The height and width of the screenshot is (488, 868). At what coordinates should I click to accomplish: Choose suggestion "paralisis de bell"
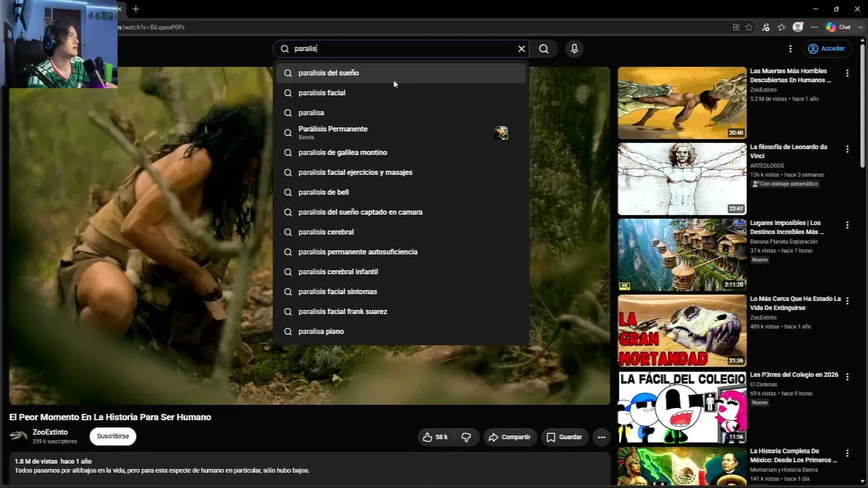pos(401,192)
